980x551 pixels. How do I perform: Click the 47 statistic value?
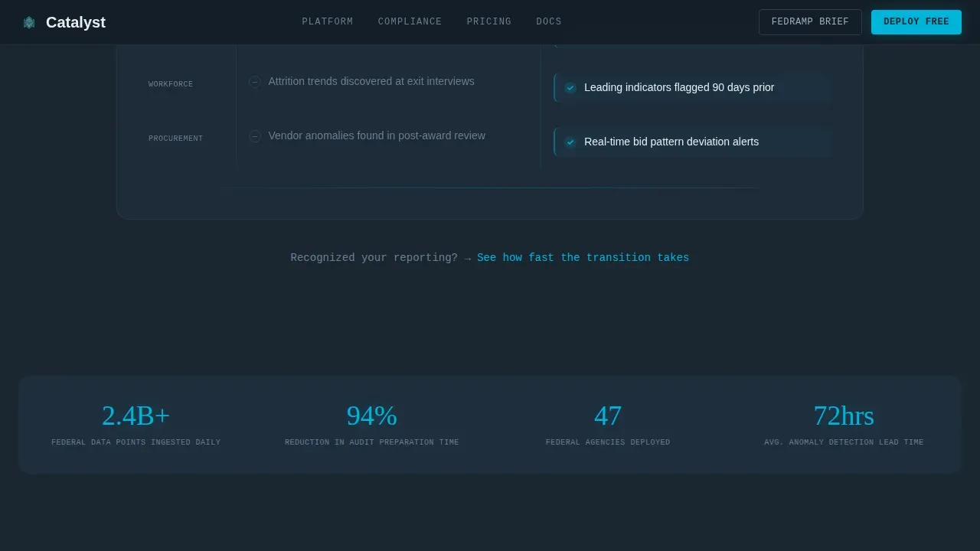(x=608, y=416)
